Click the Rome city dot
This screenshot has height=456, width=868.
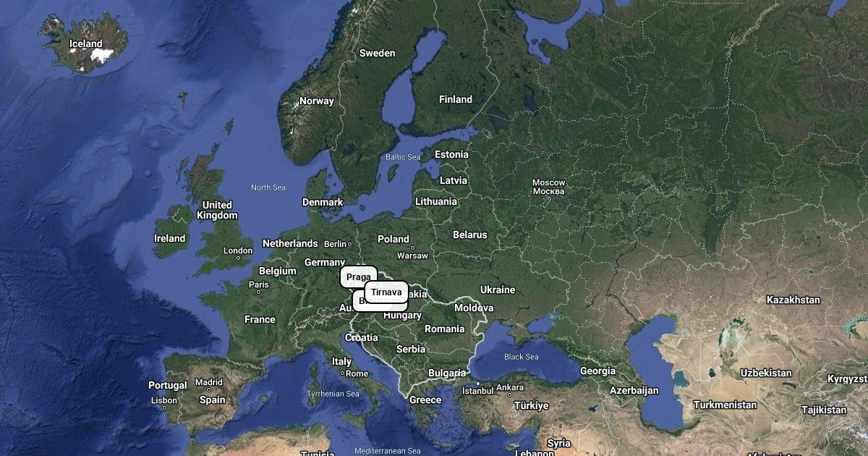pos(344,373)
